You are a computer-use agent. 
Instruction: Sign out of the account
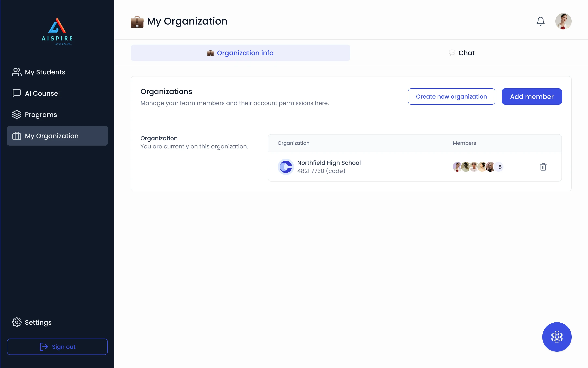[57, 347]
